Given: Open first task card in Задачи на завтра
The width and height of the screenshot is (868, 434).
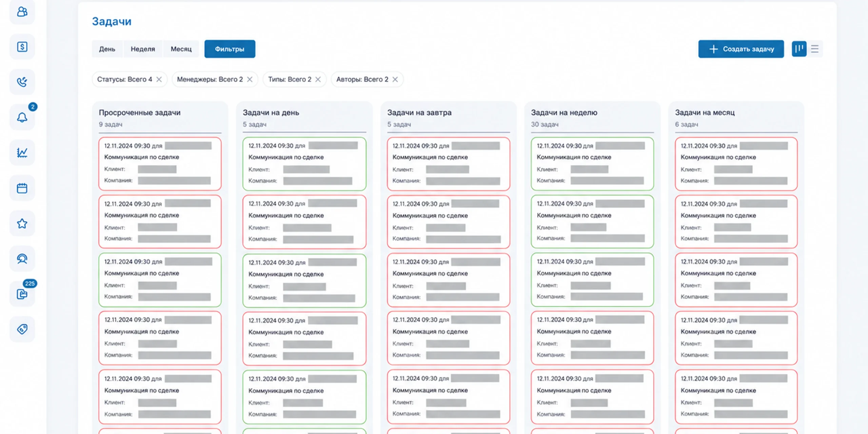Looking at the screenshot, I should click(x=449, y=164).
